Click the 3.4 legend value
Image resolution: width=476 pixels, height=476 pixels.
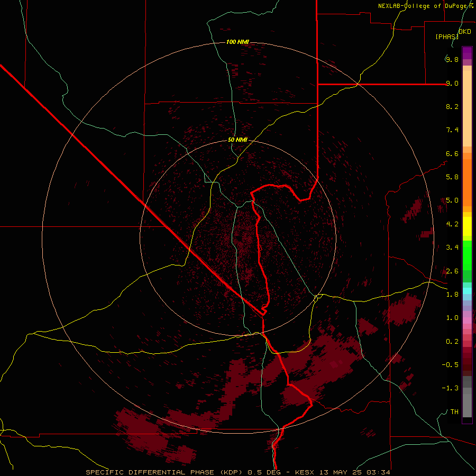(452, 248)
